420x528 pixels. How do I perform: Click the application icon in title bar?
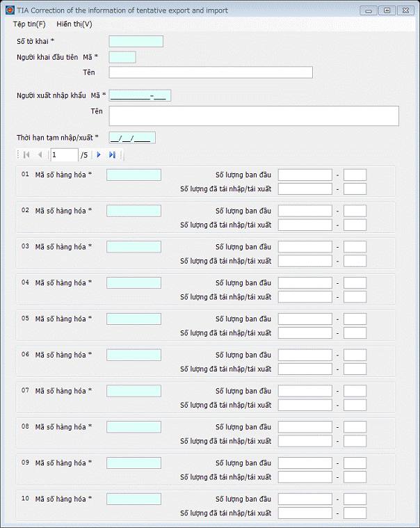10,10
